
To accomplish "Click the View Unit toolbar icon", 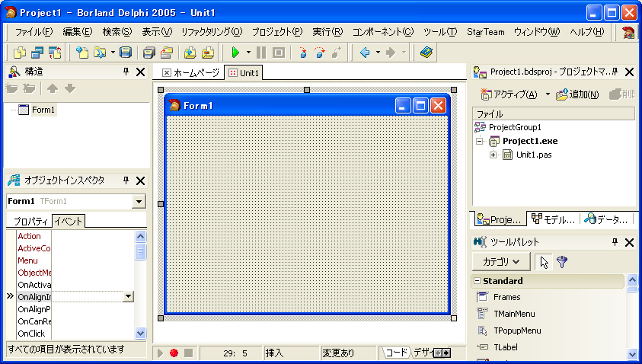I will tap(20, 53).
